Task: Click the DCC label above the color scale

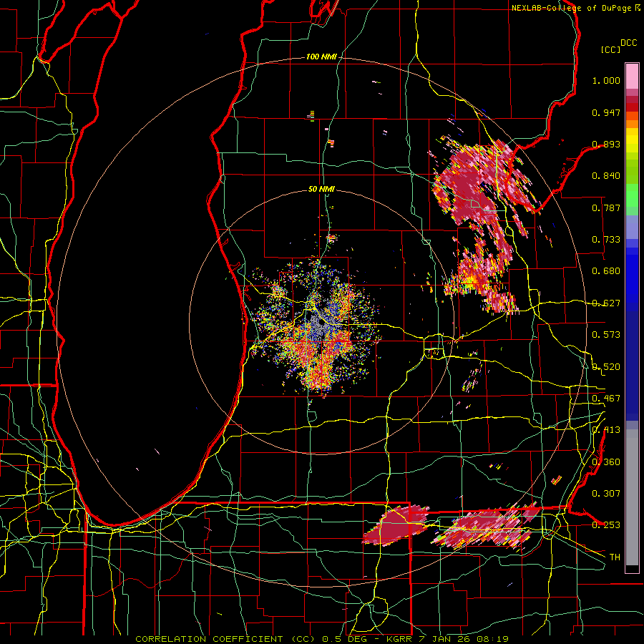Action: click(629, 43)
